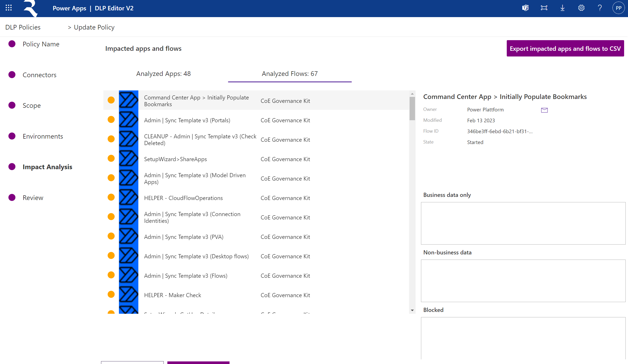Select the Impact Analysis step indicator circle

pos(12,167)
